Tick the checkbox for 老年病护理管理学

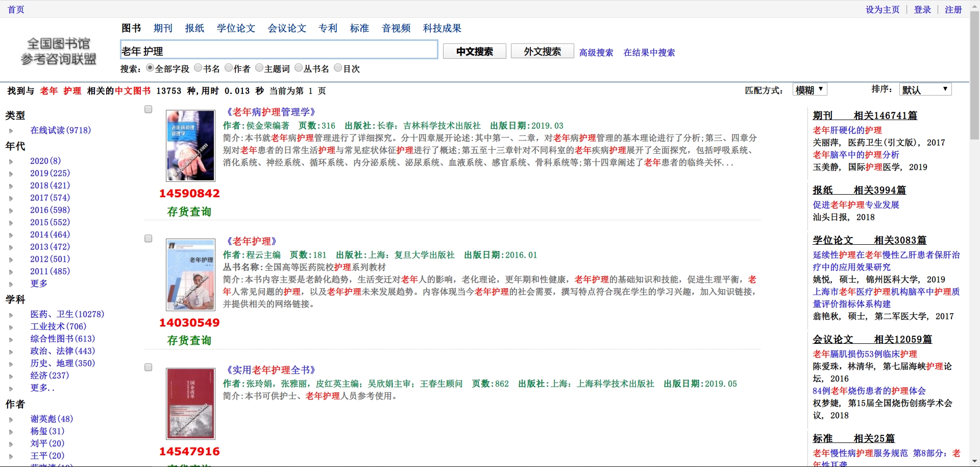(149, 109)
